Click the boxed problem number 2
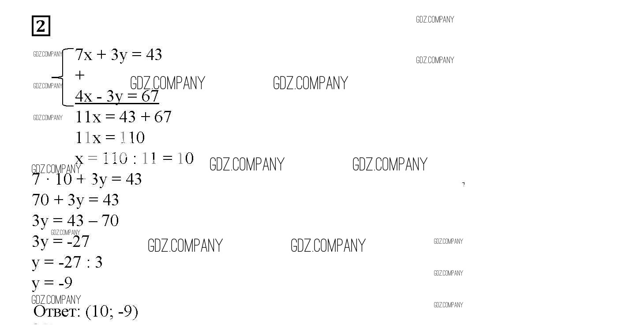The image size is (644, 329). [41, 26]
